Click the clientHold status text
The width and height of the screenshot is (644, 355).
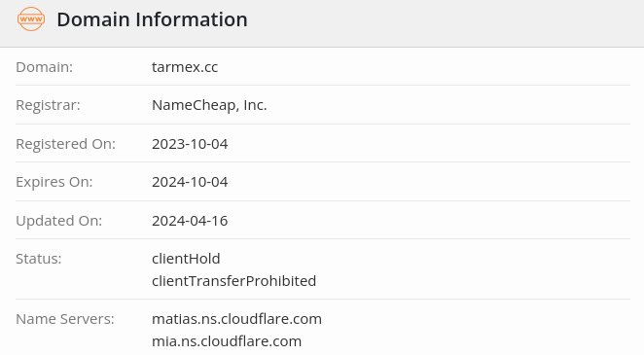tap(186, 259)
